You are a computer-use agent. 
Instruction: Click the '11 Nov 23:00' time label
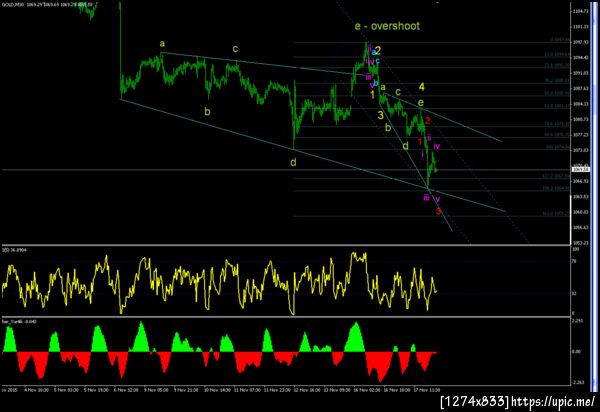point(277,390)
